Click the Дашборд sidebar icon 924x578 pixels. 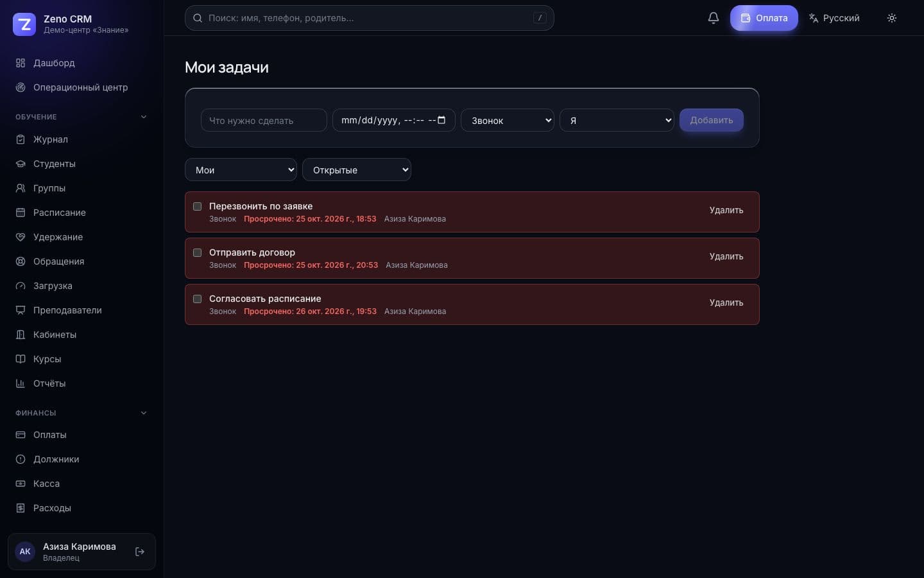click(21, 63)
